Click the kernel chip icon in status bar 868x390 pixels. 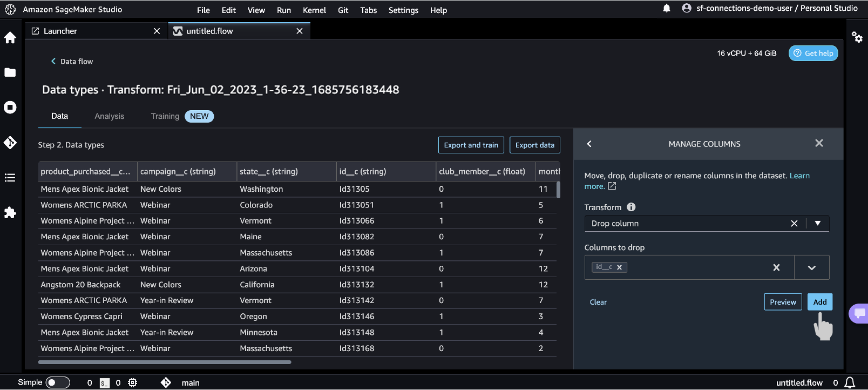coord(133,382)
